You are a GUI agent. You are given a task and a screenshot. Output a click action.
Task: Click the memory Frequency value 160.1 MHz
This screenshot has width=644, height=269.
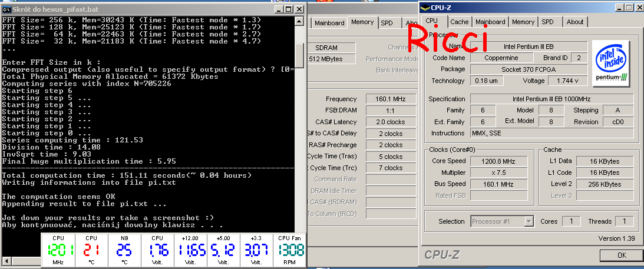click(x=390, y=99)
